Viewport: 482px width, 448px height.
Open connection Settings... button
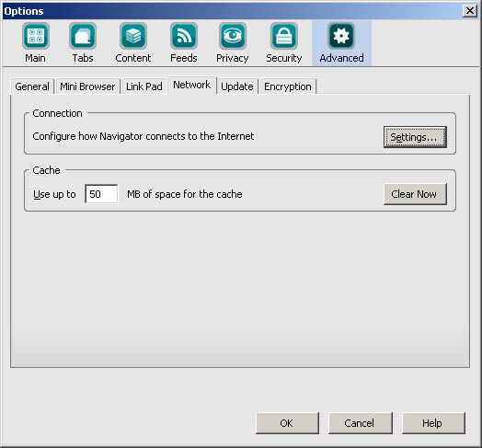click(x=415, y=137)
